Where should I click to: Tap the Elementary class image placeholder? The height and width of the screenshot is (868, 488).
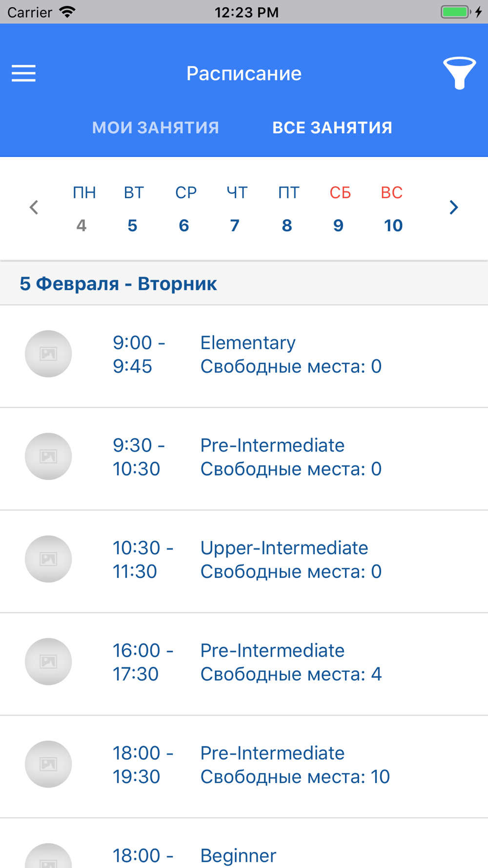[x=48, y=354]
